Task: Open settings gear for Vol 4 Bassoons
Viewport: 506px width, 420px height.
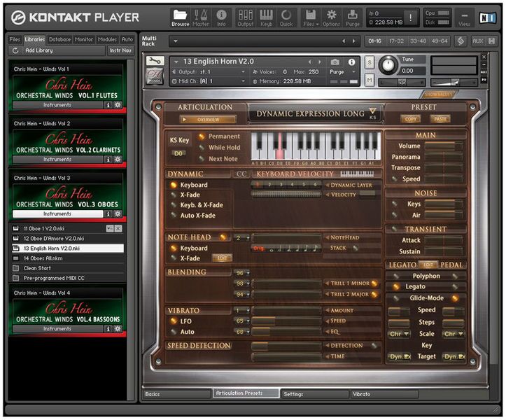Action: pos(118,328)
